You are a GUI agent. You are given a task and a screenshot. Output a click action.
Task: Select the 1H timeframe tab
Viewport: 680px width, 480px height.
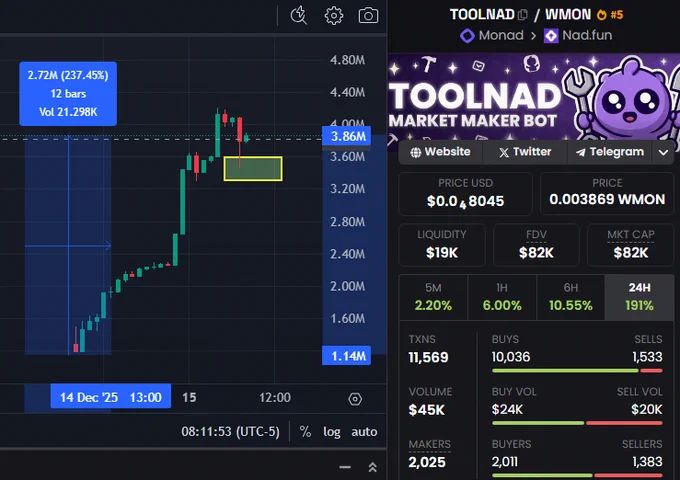(502, 297)
